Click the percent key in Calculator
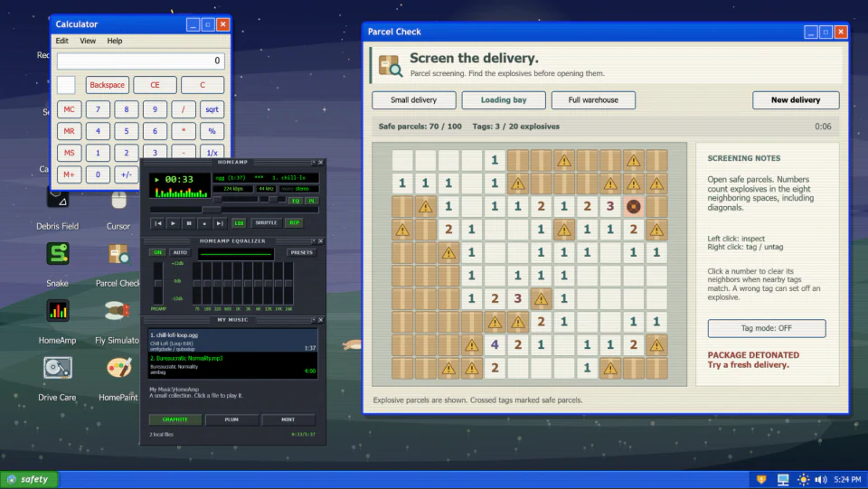 pos(212,131)
